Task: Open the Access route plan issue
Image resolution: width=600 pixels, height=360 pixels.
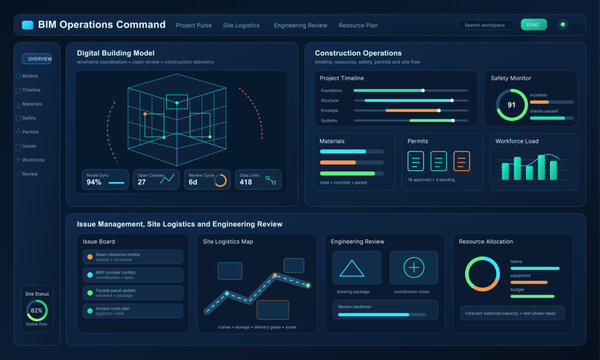Action: (x=133, y=311)
